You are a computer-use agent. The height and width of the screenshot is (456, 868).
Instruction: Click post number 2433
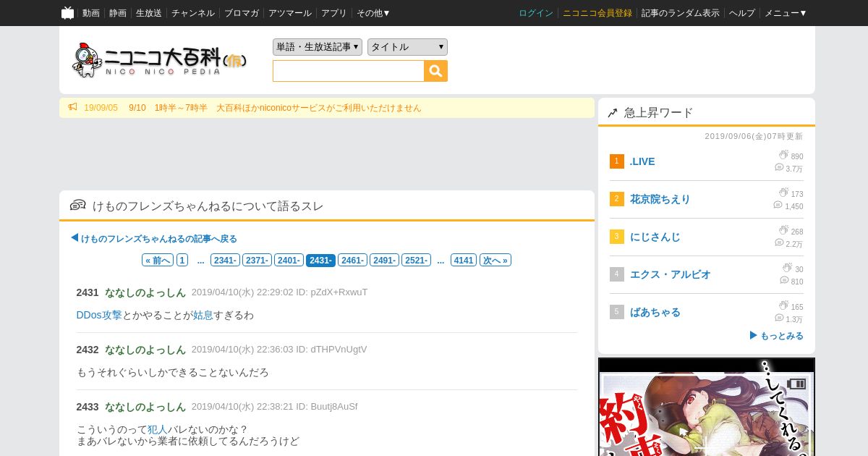click(88, 407)
